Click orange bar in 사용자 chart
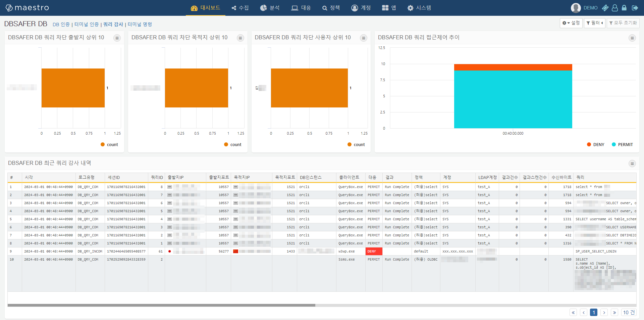Image resolution: width=644 pixels, height=320 pixels. tap(309, 88)
